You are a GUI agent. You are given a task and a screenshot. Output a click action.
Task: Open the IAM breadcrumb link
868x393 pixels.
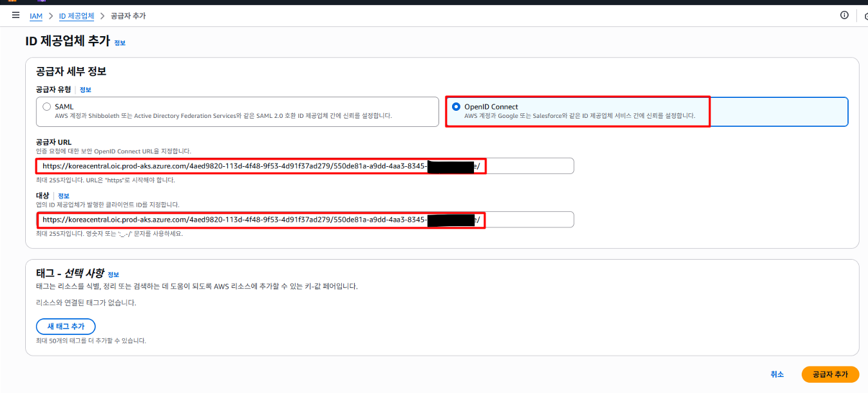tap(36, 15)
